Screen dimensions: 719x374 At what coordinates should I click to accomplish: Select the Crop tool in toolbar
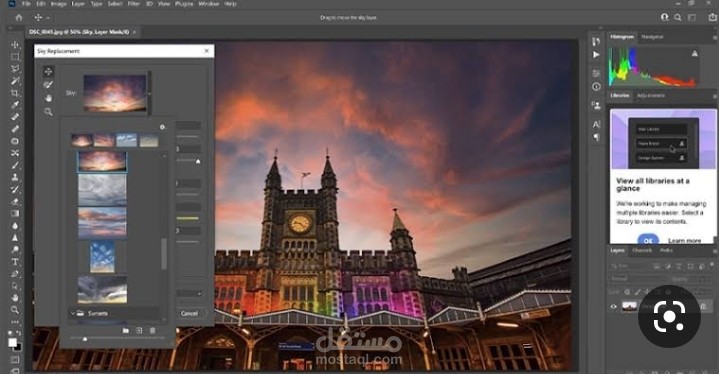(15, 93)
